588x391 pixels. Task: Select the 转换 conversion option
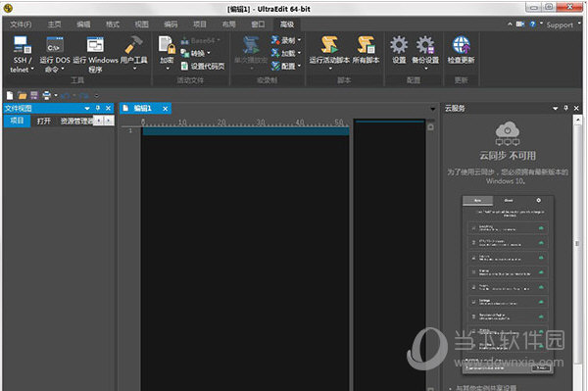pos(195,53)
